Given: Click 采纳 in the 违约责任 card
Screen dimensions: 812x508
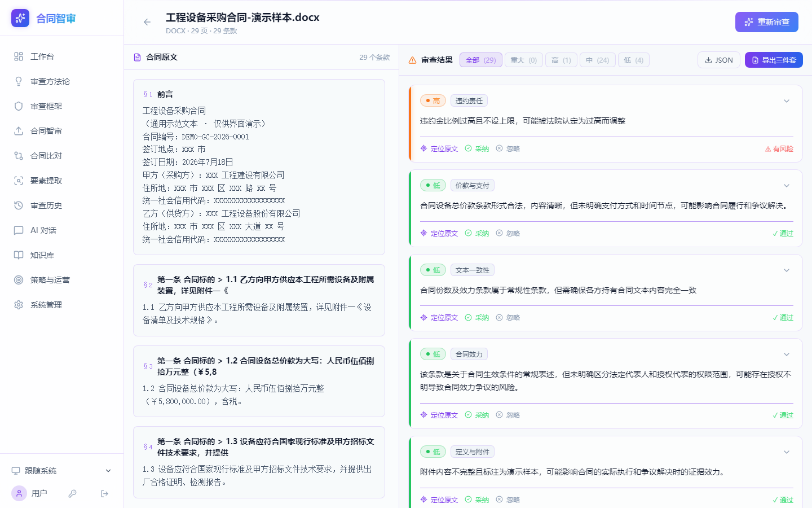Looking at the screenshot, I should point(477,149).
